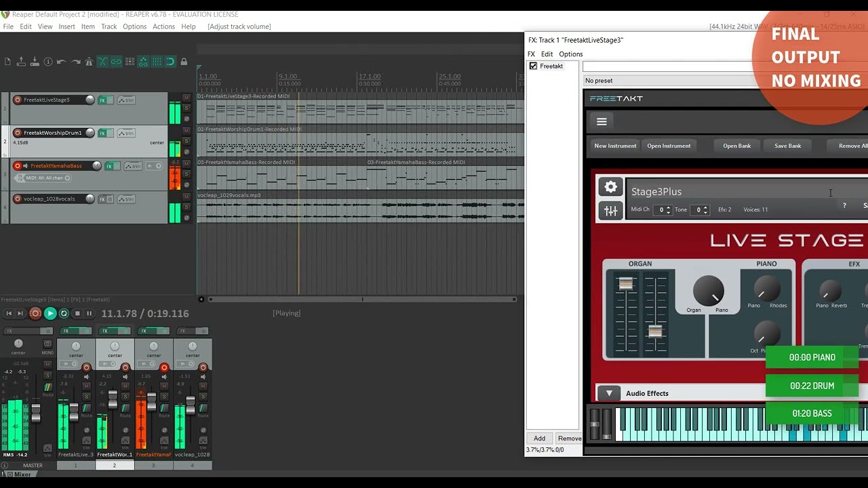Toggle grid lines toolbar icon
Screen dimensions: 868x488
pyautogui.click(x=157, y=62)
